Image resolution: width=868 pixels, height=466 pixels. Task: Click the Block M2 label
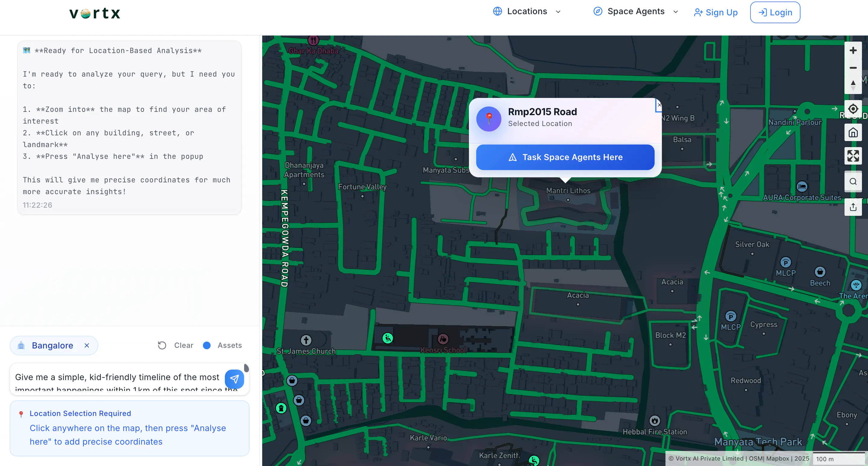point(670,335)
